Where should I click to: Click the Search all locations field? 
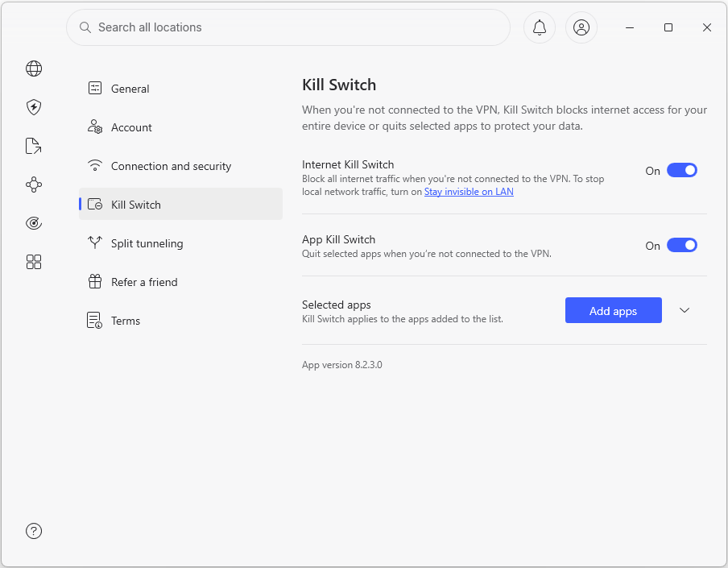[x=288, y=27]
